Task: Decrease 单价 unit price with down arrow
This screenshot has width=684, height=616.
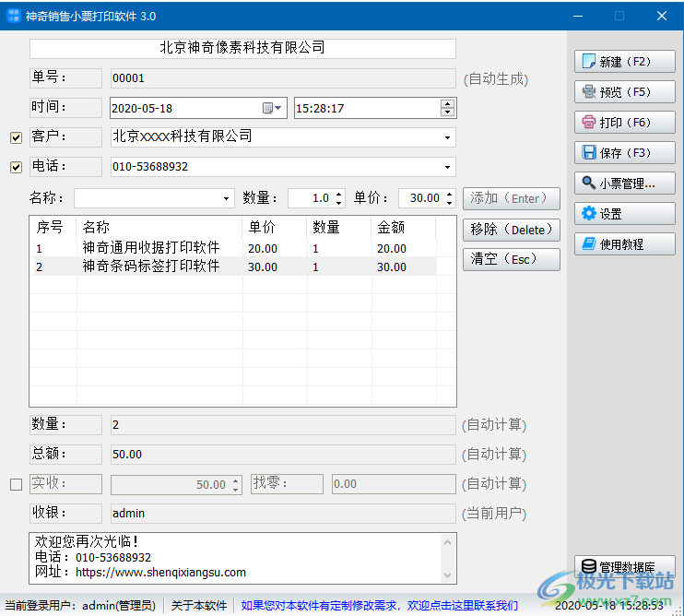Action: click(449, 203)
